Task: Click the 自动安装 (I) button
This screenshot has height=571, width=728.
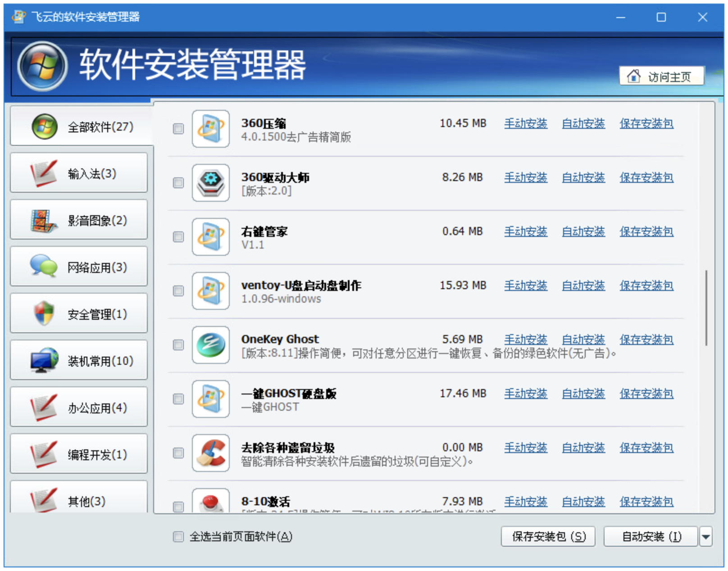Action: tap(651, 537)
